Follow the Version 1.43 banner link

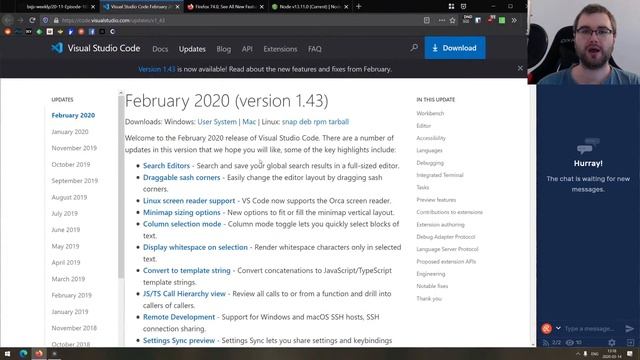156,69
